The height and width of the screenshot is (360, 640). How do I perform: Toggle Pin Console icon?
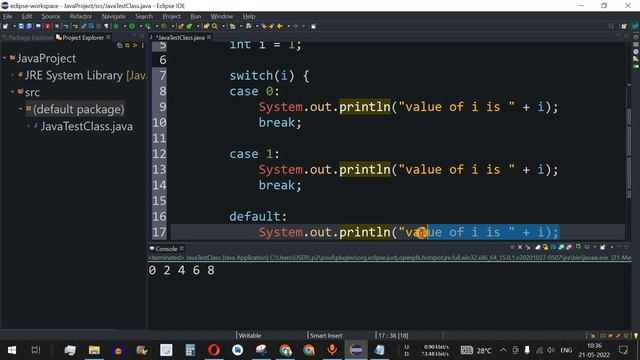coord(578,247)
